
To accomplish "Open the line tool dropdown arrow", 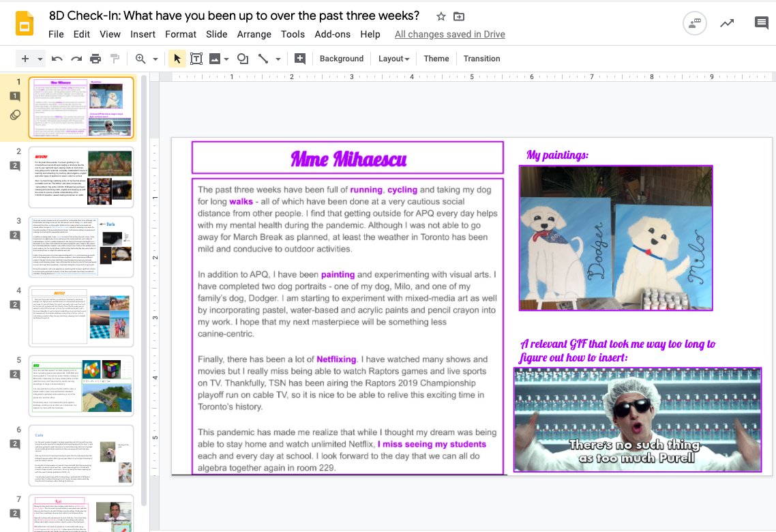I will click(277, 59).
